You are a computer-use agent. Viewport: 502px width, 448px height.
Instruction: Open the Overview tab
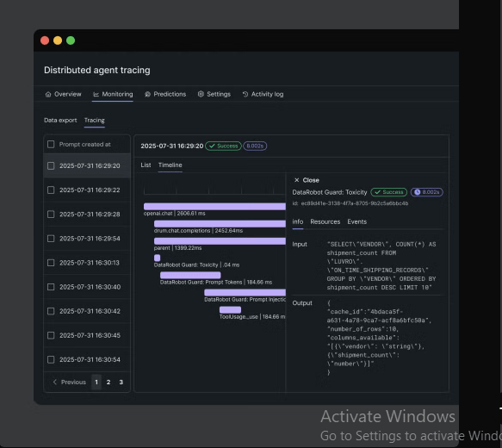(x=63, y=94)
